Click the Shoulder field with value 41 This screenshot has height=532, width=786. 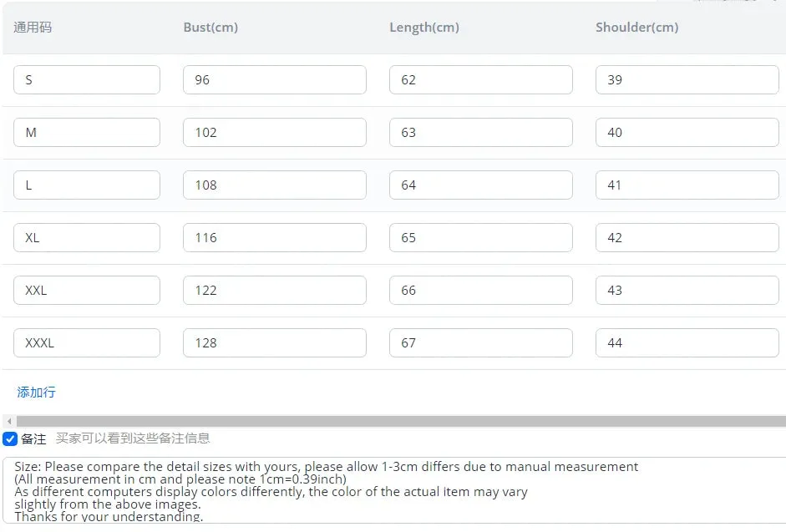[x=687, y=185]
